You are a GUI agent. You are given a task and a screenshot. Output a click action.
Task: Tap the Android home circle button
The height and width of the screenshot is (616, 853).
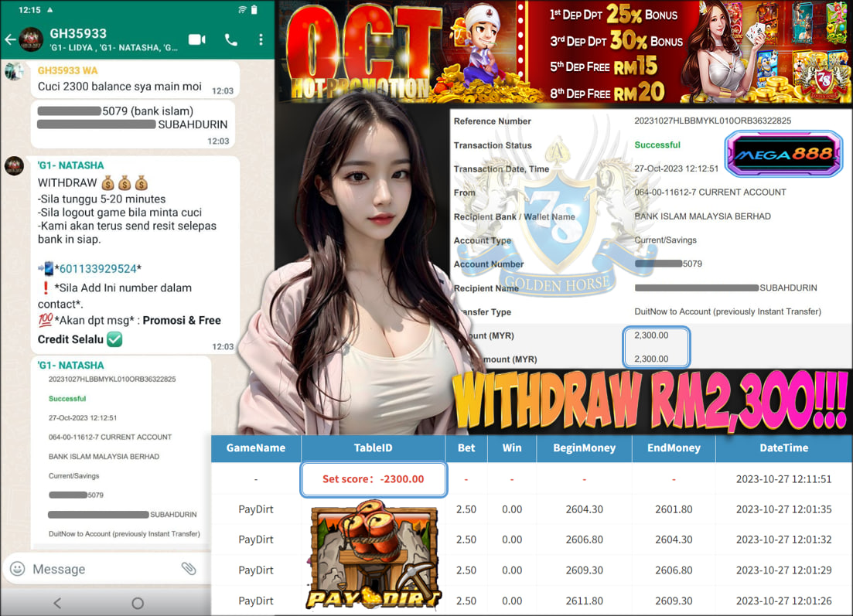click(x=138, y=603)
